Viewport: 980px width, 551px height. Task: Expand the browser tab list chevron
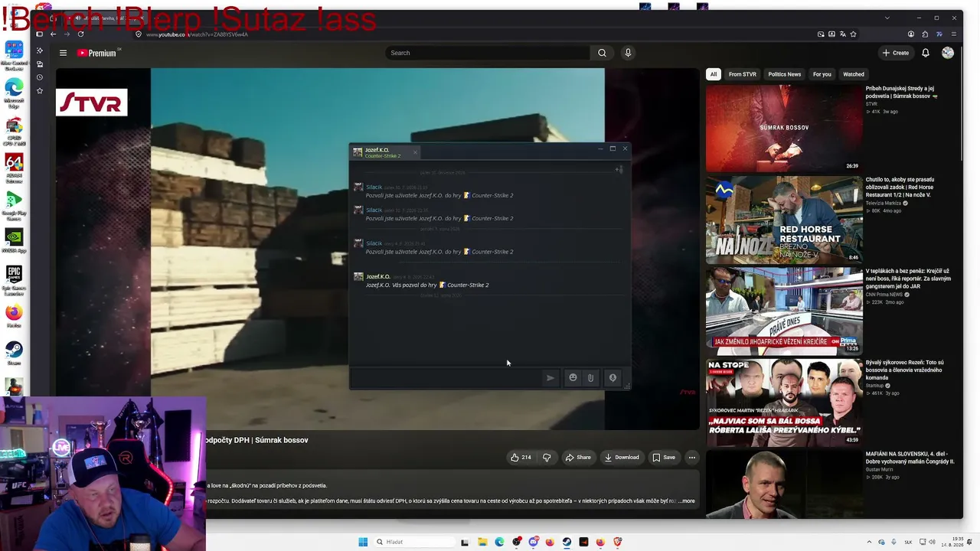pos(887,18)
